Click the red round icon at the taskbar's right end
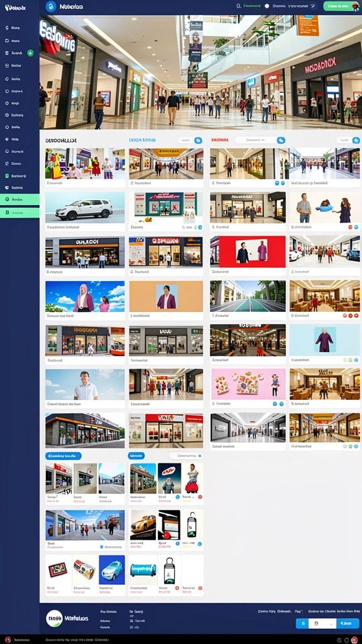Viewport: 362px width, 644px height. click(x=354, y=640)
